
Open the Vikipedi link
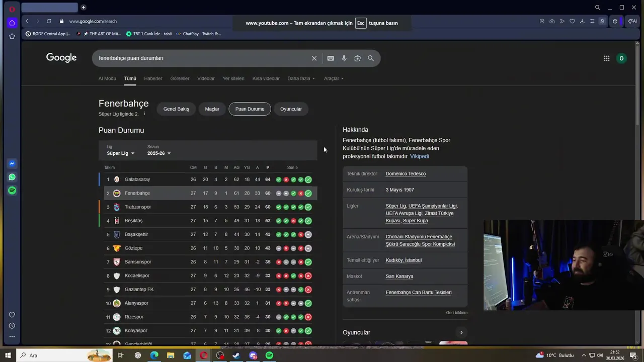[419, 156]
